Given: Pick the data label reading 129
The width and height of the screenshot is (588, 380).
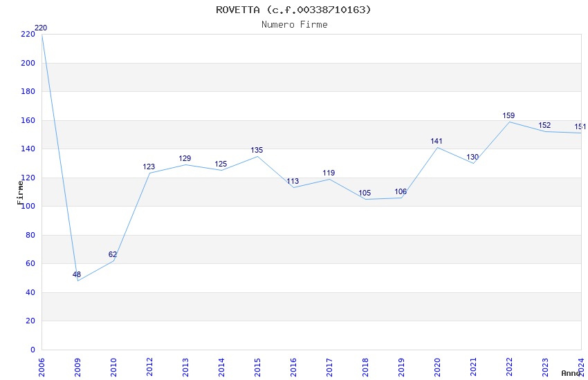Looking at the screenshot, I should 185,159.
